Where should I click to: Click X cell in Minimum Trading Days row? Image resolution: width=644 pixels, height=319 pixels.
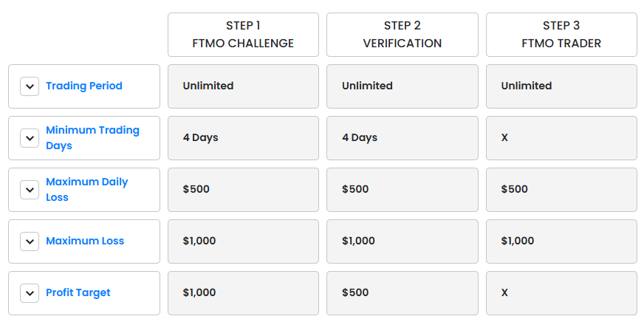pos(561,138)
